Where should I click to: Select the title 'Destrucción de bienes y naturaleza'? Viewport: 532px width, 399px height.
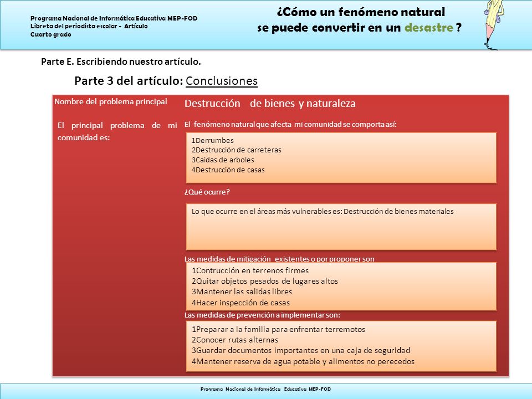click(270, 104)
